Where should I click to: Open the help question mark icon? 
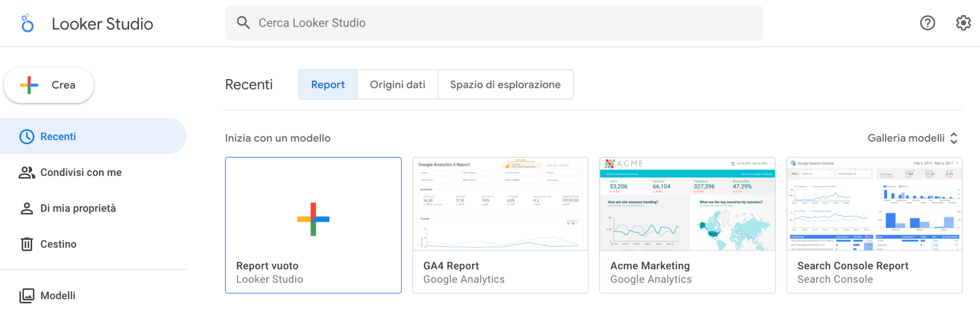click(x=927, y=23)
